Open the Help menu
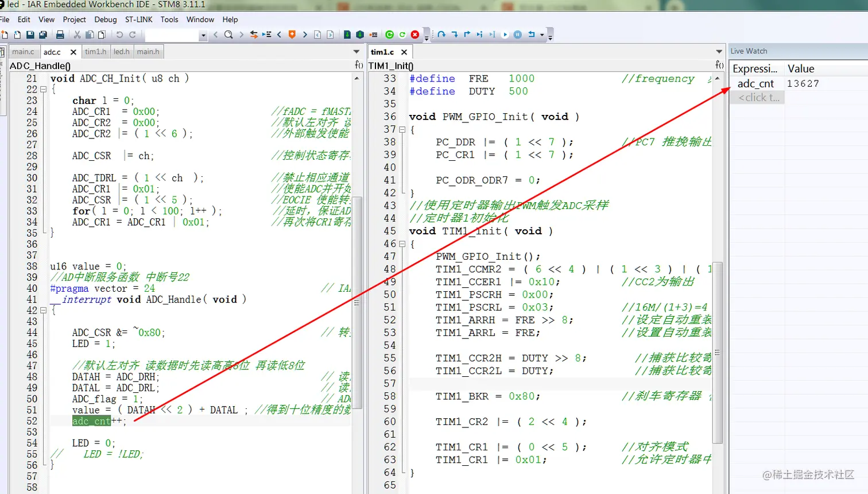Viewport: 868px width, 494px height. pos(230,19)
